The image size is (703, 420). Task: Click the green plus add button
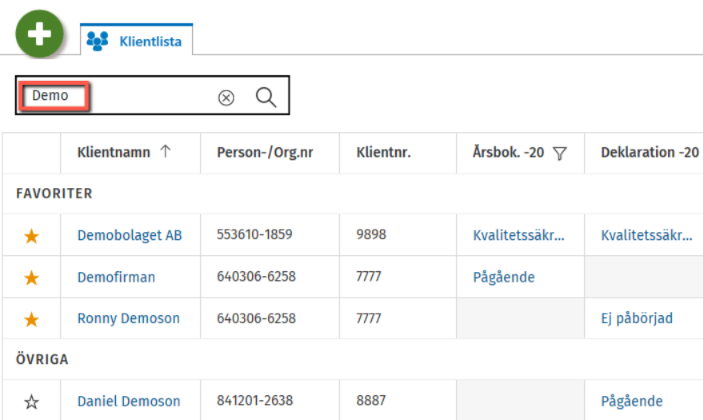[x=39, y=34]
